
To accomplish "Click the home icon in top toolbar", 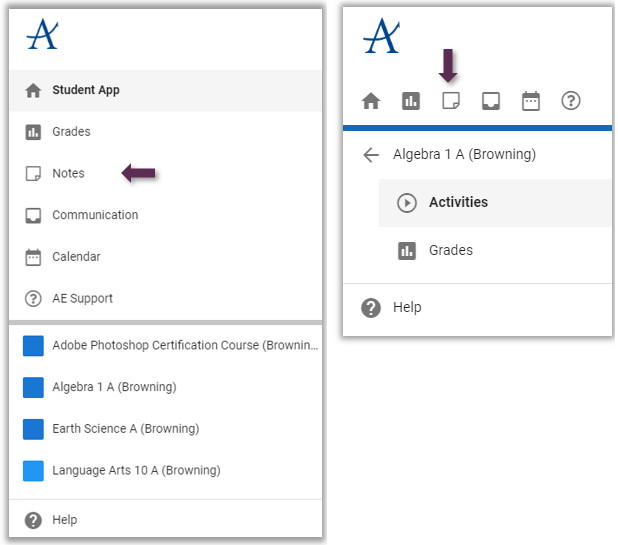I will pyautogui.click(x=371, y=101).
